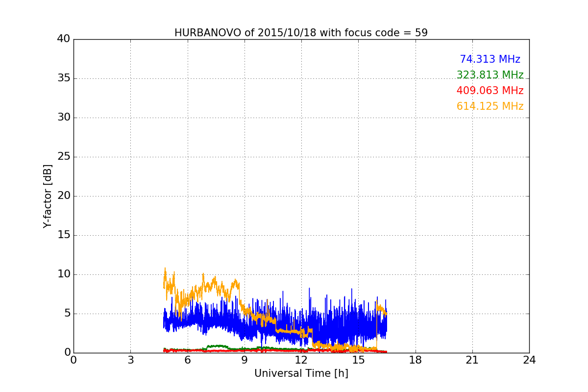Click the x-axis tick value 18
588x392 pixels.
[416, 360]
